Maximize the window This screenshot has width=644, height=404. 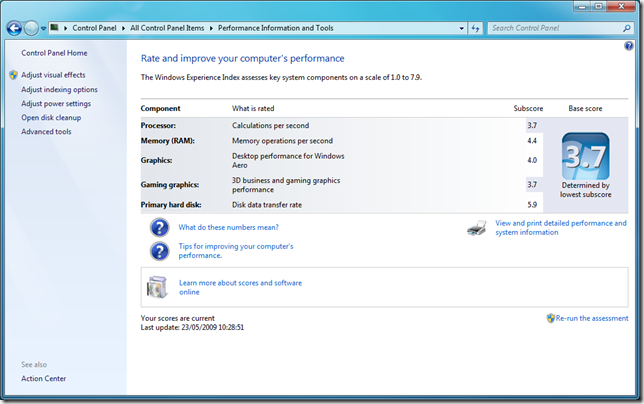(598, 6)
